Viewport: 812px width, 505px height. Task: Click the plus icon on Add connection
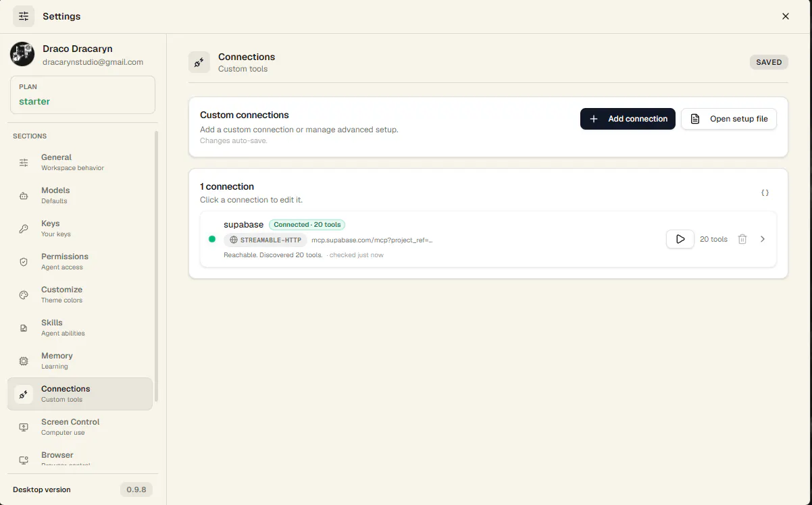pyautogui.click(x=594, y=119)
